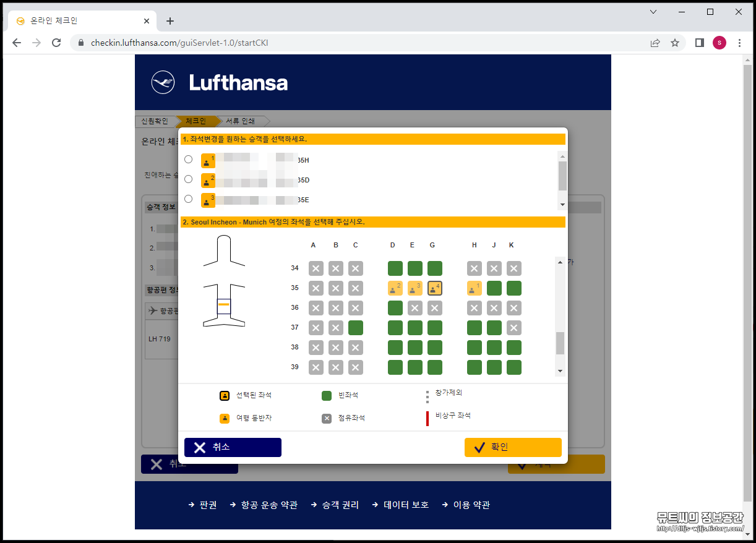The height and width of the screenshot is (543, 756).
Task: Open the 체크인 step tab
Action: pos(196,121)
